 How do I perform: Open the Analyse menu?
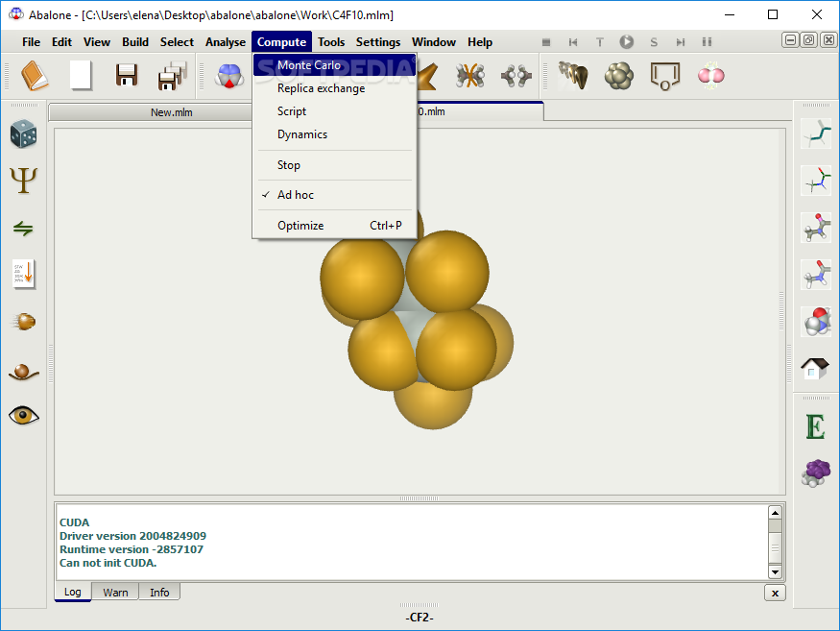tap(226, 42)
